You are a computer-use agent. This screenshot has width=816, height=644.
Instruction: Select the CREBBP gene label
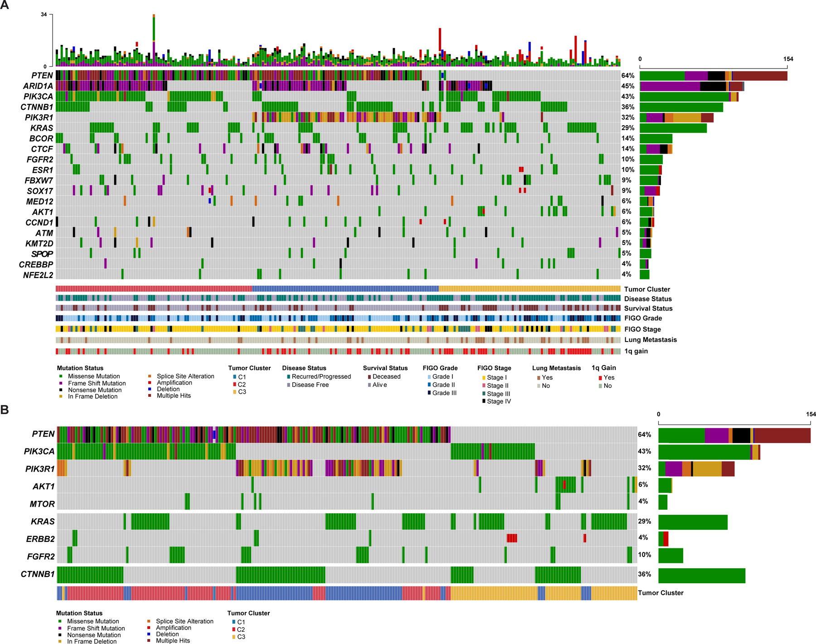(36, 264)
